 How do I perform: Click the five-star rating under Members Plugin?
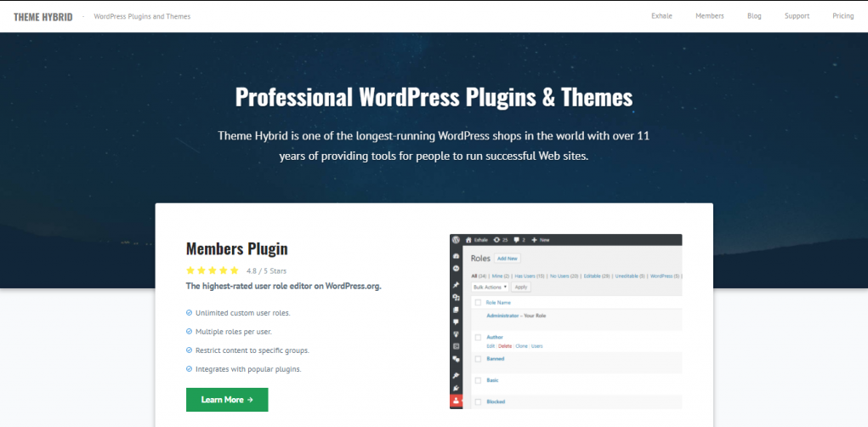click(212, 270)
